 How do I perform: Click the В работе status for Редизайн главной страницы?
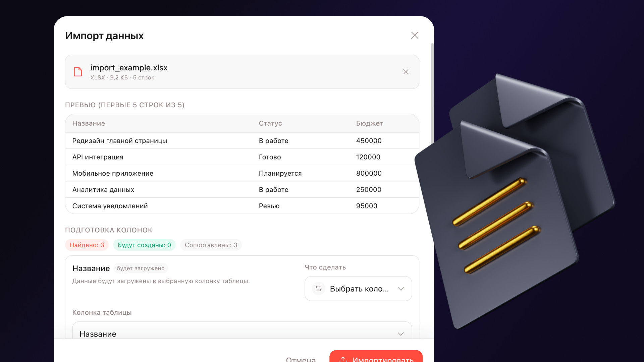(x=274, y=141)
